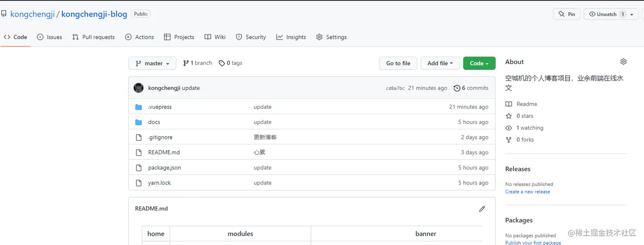
Task: Open the Issues tab
Action: pos(49,37)
